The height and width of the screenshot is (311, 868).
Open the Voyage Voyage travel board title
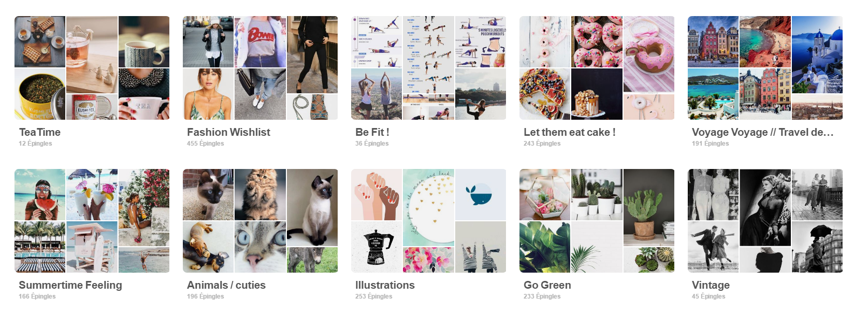click(x=762, y=132)
